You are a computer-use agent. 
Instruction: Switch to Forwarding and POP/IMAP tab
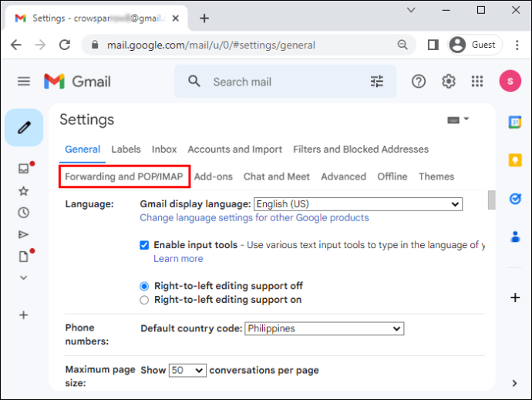[x=124, y=176]
